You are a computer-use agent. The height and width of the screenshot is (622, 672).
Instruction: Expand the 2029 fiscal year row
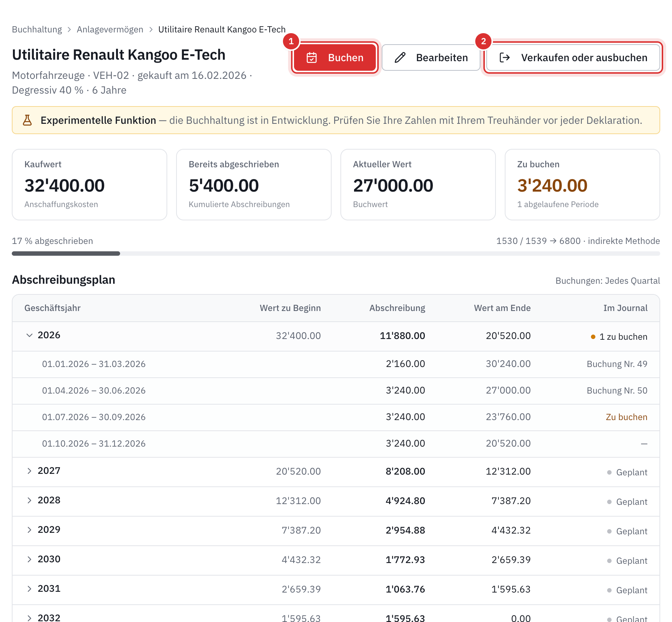[29, 530]
